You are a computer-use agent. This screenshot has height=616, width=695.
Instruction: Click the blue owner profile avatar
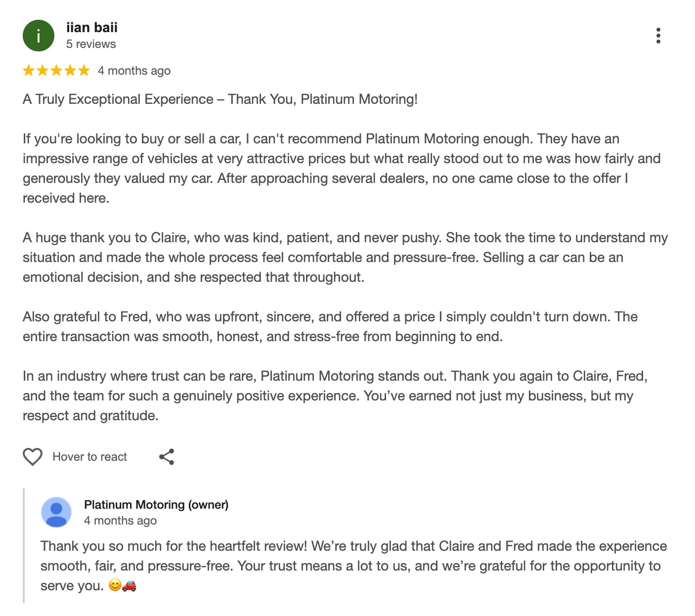click(56, 512)
